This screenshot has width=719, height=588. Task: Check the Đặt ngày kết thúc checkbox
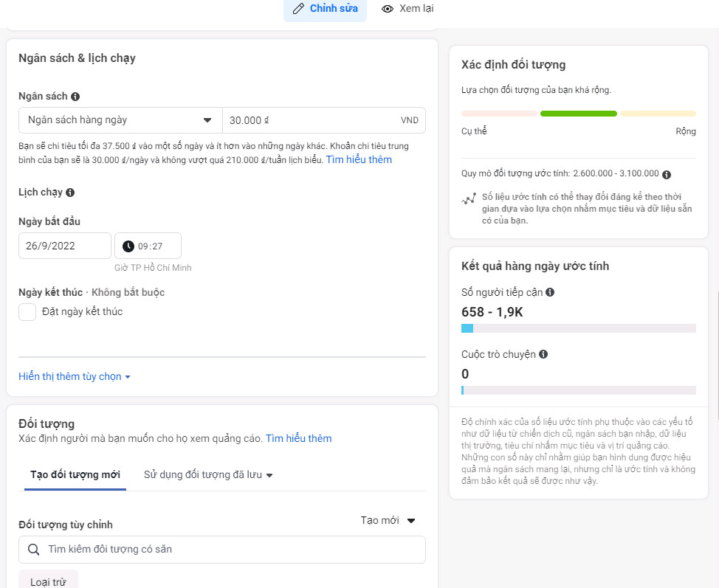[27, 312]
